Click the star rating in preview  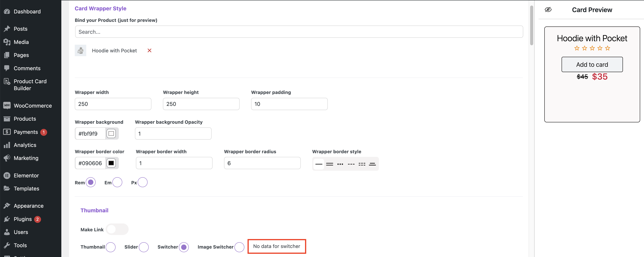click(592, 48)
